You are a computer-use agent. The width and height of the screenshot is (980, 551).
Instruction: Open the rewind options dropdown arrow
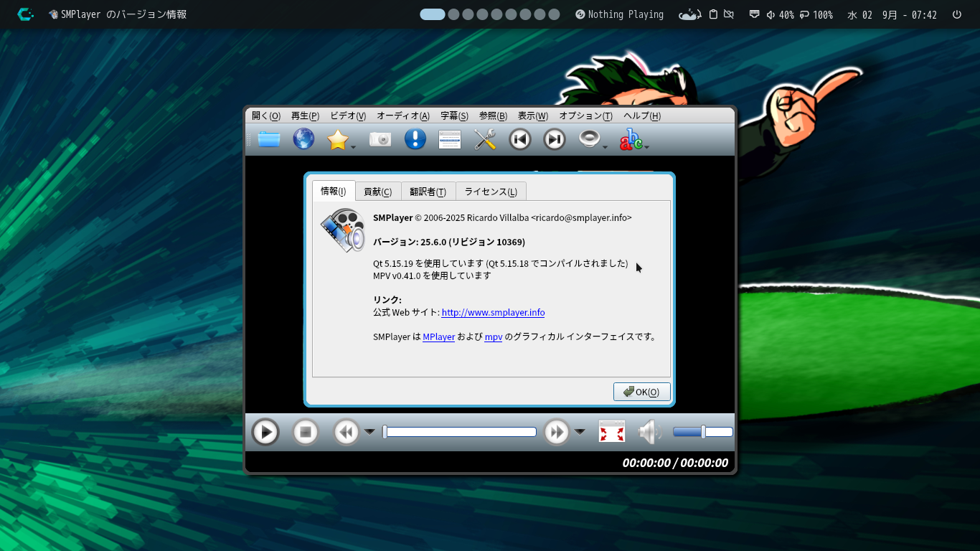click(x=369, y=432)
